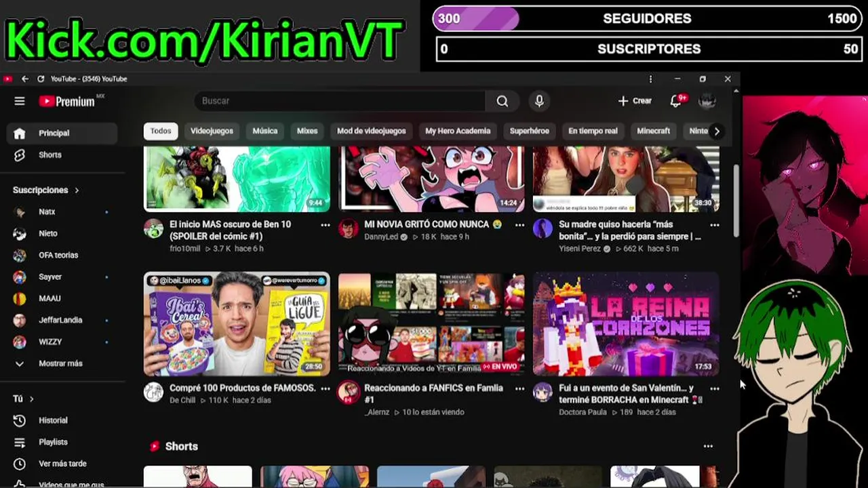Image resolution: width=868 pixels, height=488 pixels.
Task: Click the Seguidores progress bar
Action: click(x=648, y=18)
